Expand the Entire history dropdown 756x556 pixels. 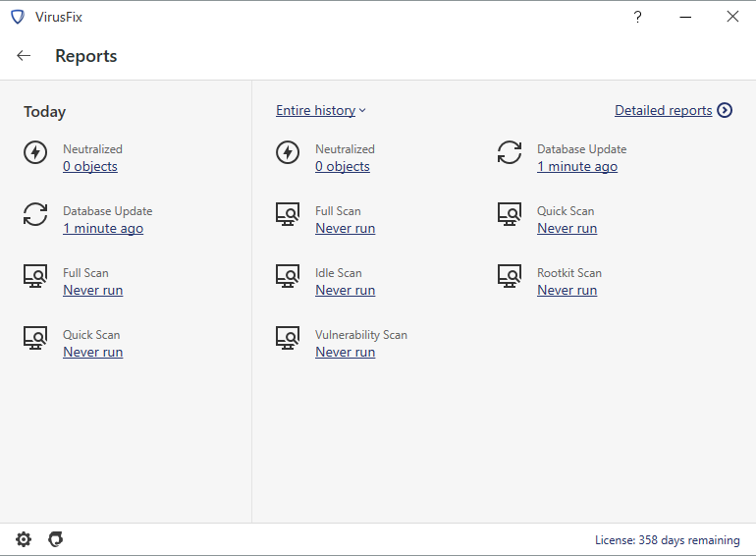click(x=321, y=110)
